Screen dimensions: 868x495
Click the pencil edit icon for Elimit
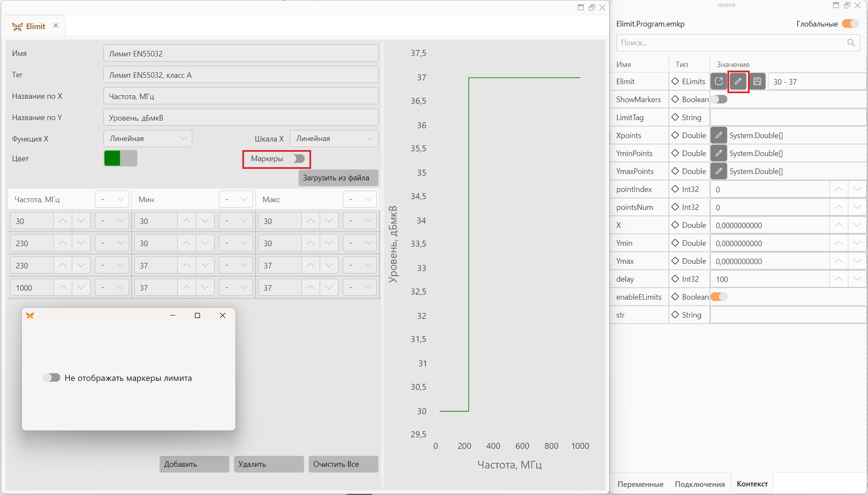(738, 81)
